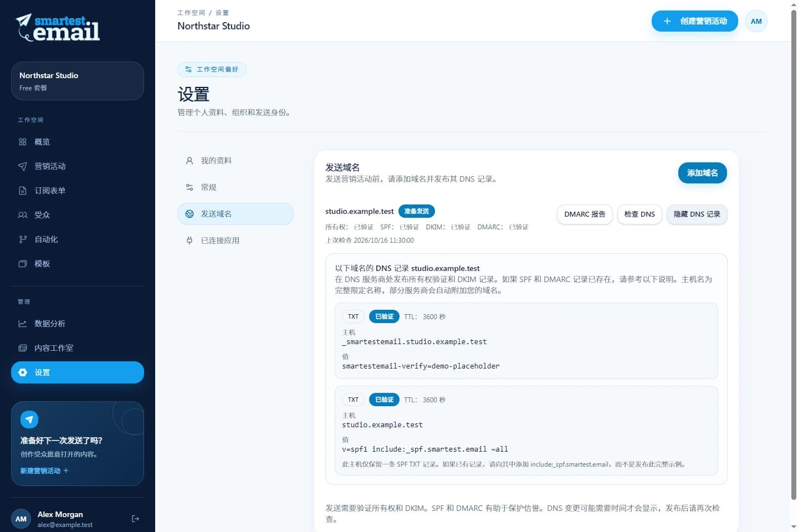Click the 数据分析 chart icon
This screenshot has width=798, height=532.
tap(23, 324)
